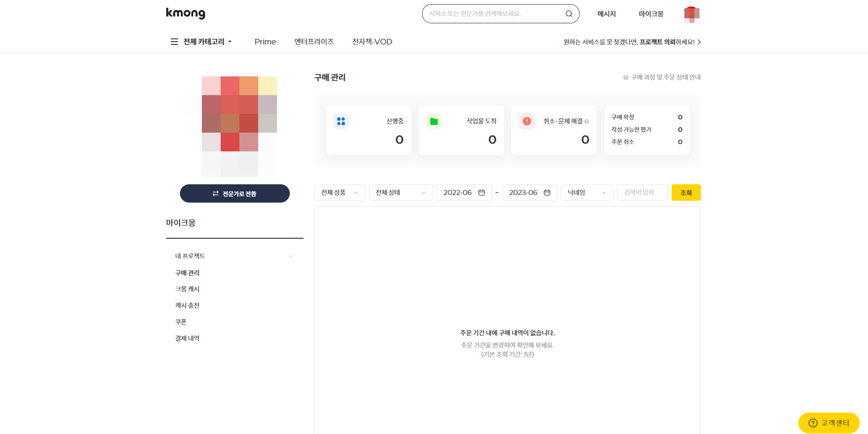This screenshot has height=434, width=868.
Task: Open the 전체 상태 dropdown
Action: pyautogui.click(x=401, y=193)
